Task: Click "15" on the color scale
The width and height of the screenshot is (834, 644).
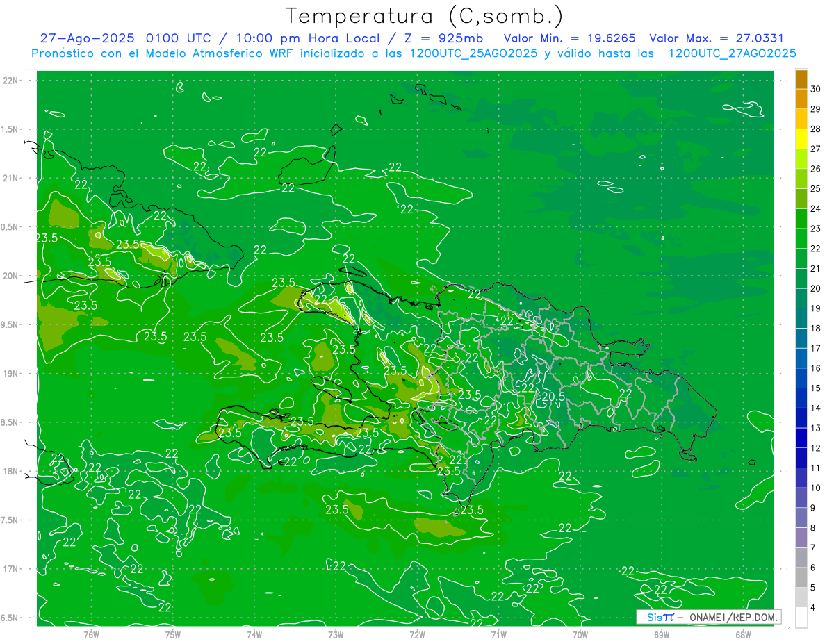Action: 816,388
